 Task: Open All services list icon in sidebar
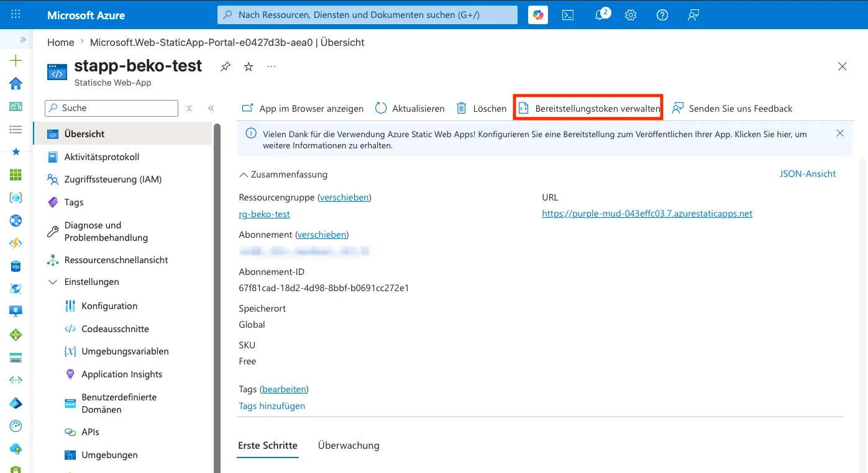(16, 130)
